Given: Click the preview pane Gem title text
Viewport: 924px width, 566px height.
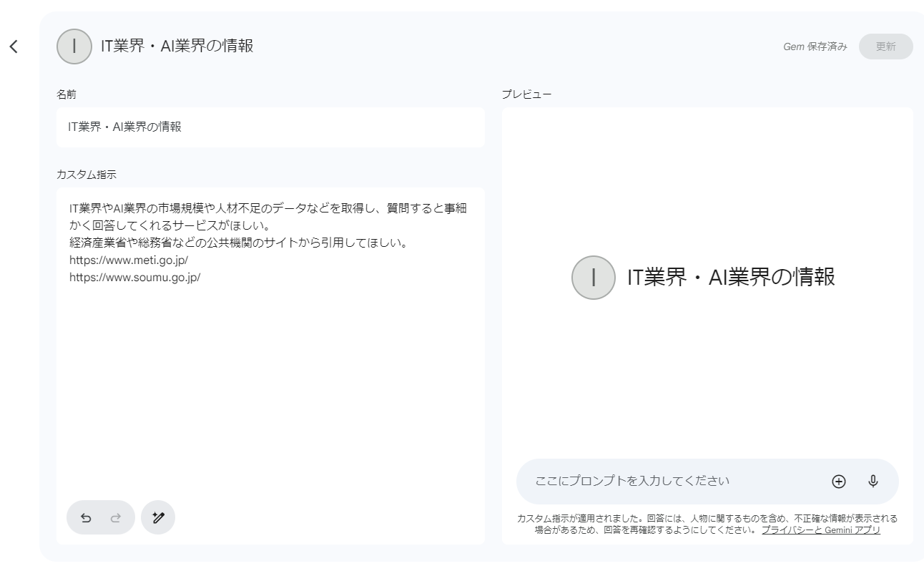Looking at the screenshot, I should click(731, 278).
